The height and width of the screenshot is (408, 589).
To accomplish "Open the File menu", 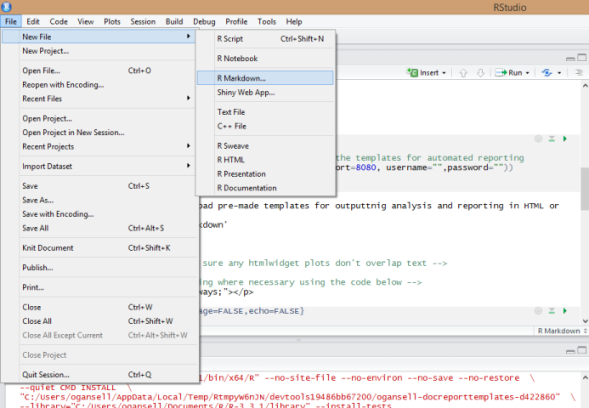I will [x=11, y=21].
